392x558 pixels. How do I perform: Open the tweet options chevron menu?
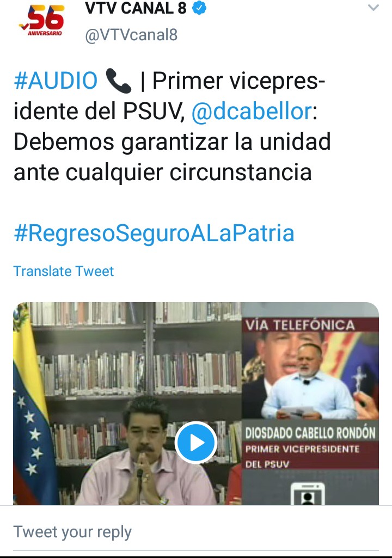coord(373,8)
